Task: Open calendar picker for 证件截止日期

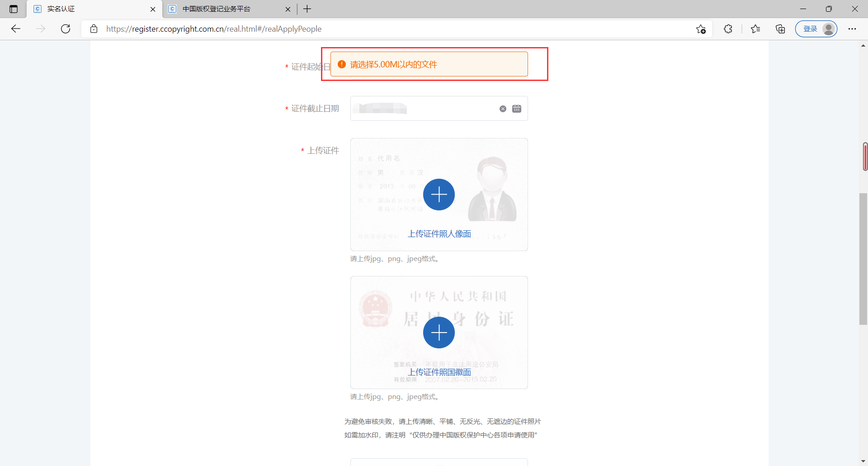Action: click(x=517, y=109)
